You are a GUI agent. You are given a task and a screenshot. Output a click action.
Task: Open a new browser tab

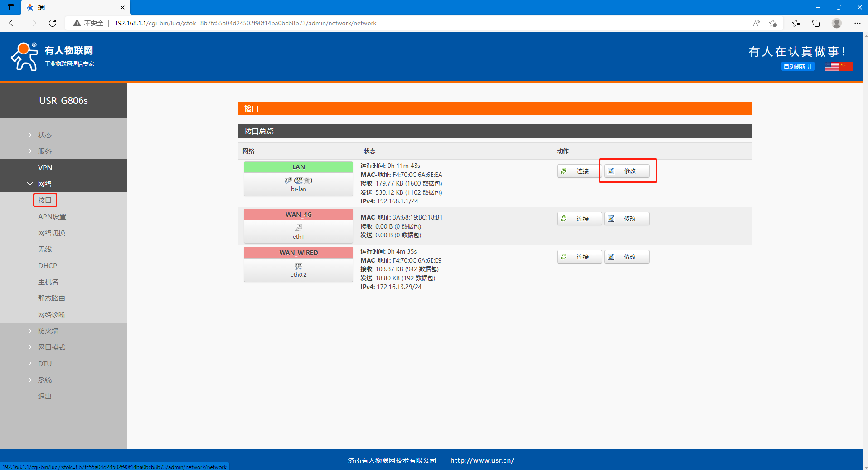point(138,7)
